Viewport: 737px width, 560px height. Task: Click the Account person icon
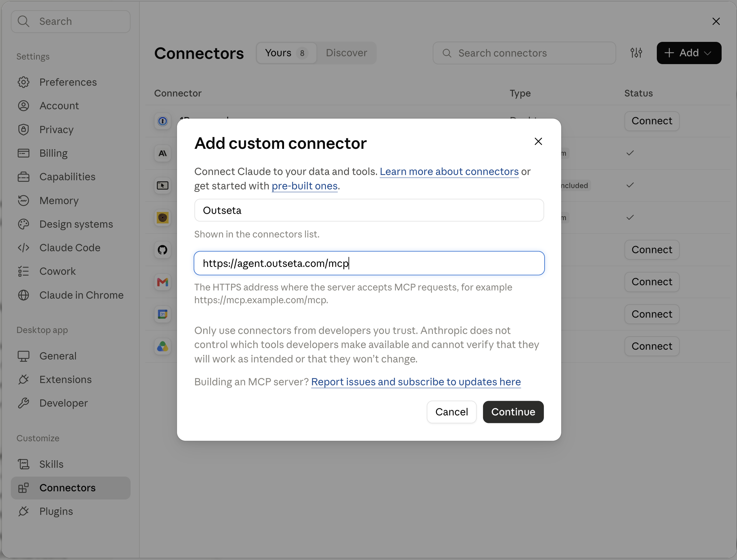click(23, 106)
